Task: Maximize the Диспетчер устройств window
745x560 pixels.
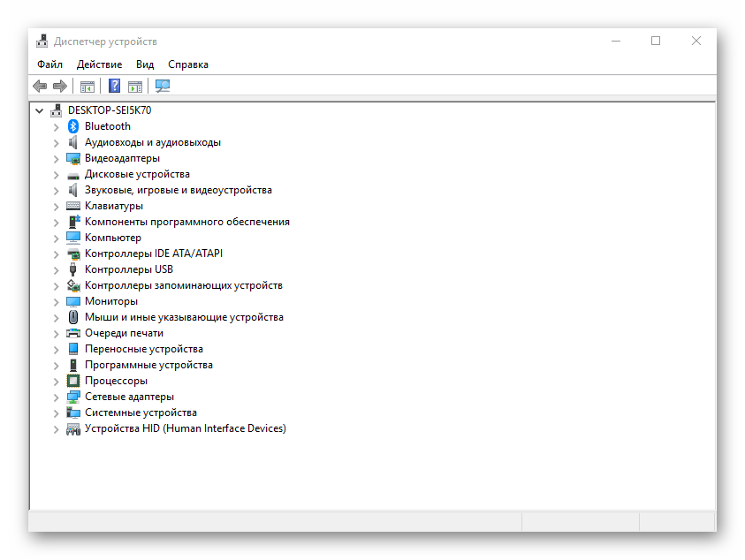Action: point(656,42)
